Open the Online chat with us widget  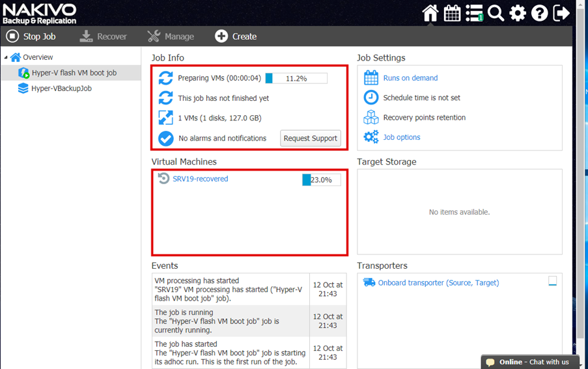530,362
